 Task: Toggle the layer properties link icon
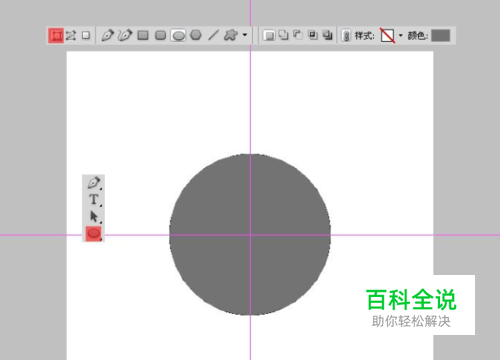(x=346, y=35)
